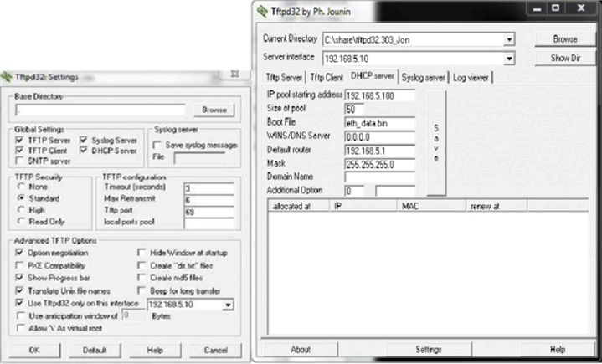The width and height of the screenshot is (602, 364).
Task: Click the Tftpd32 Settings window title icon
Action: click(6, 77)
